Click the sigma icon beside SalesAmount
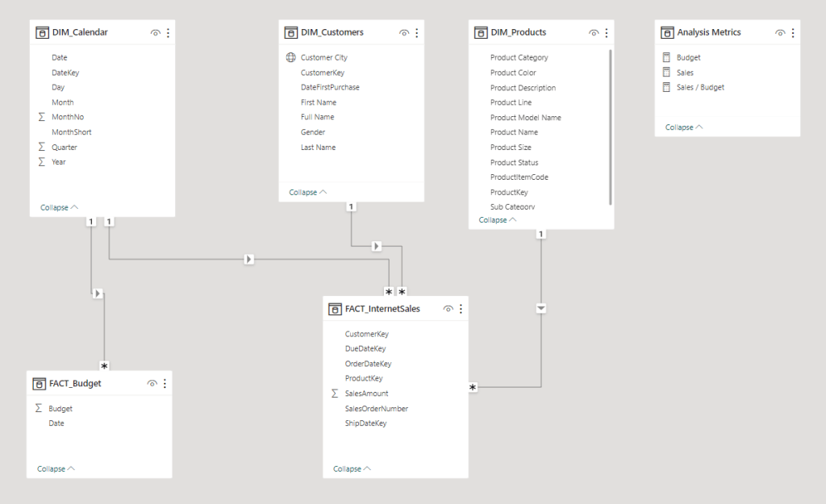The image size is (826, 504). 335,394
